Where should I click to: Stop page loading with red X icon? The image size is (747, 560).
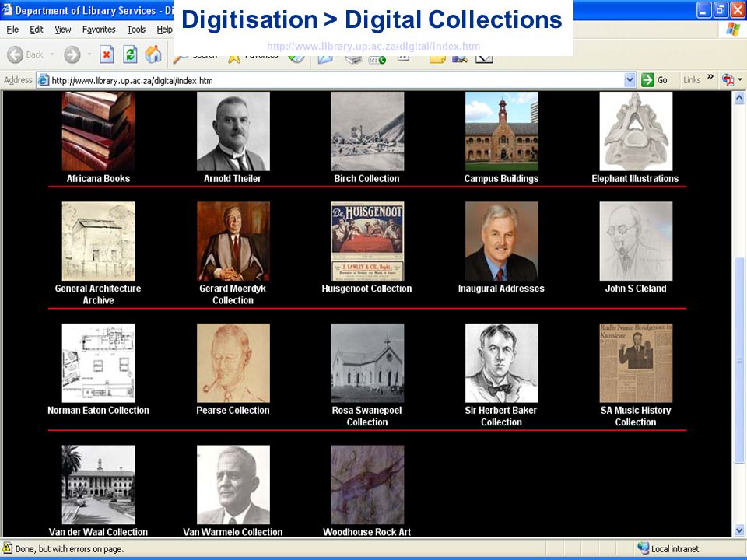tap(107, 54)
